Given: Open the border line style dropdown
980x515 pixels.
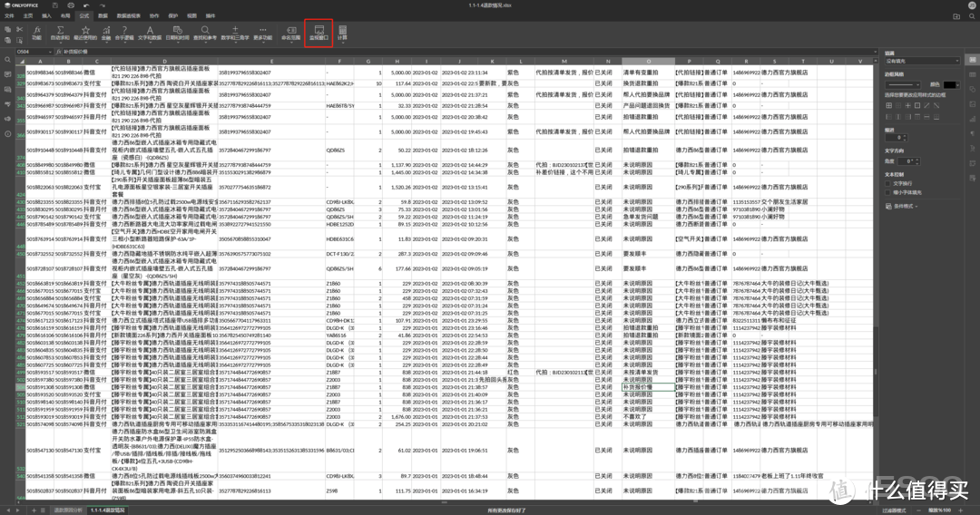Looking at the screenshot, I should pyautogui.click(x=903, y=85).
